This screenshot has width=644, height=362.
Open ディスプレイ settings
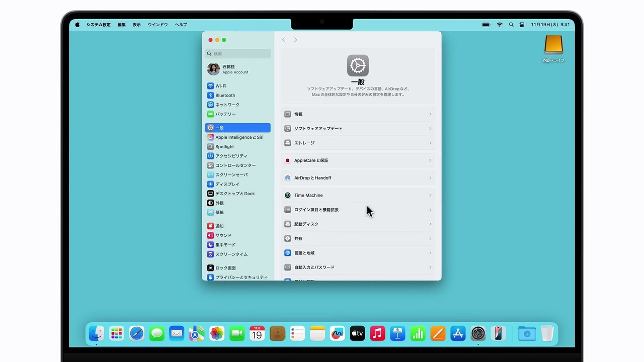click(x=237, y=184)
